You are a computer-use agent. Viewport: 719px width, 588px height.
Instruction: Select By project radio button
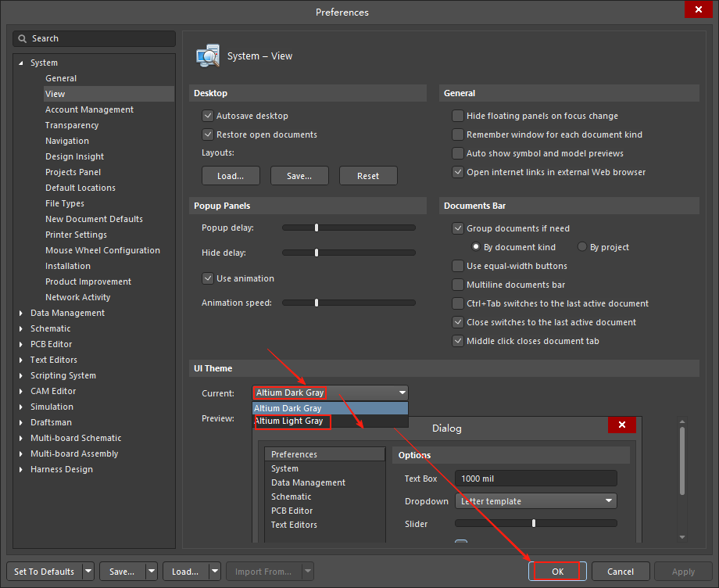click(x=582, y=247)
